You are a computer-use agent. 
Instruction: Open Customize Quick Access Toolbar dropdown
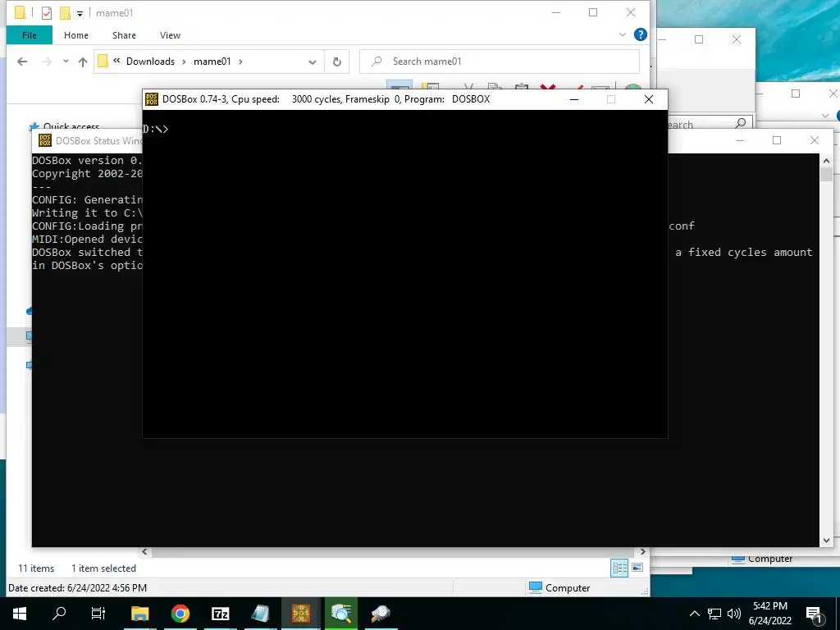click(80, 14)
